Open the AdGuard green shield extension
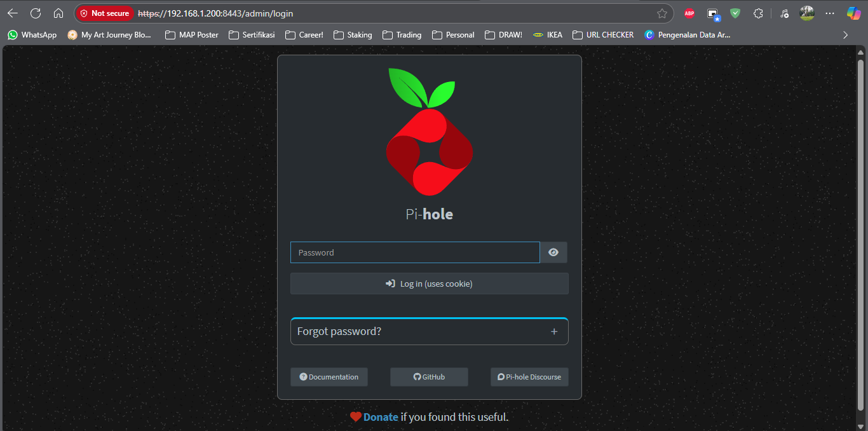Image resolution: width=868 pixels, height=431 pixels. click(x=735, y=13)
